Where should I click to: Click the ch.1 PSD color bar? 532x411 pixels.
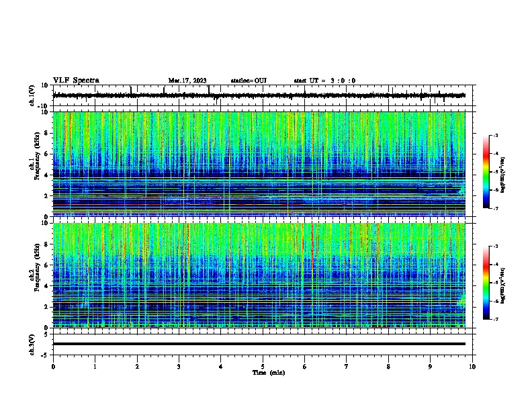coord(486,172)
